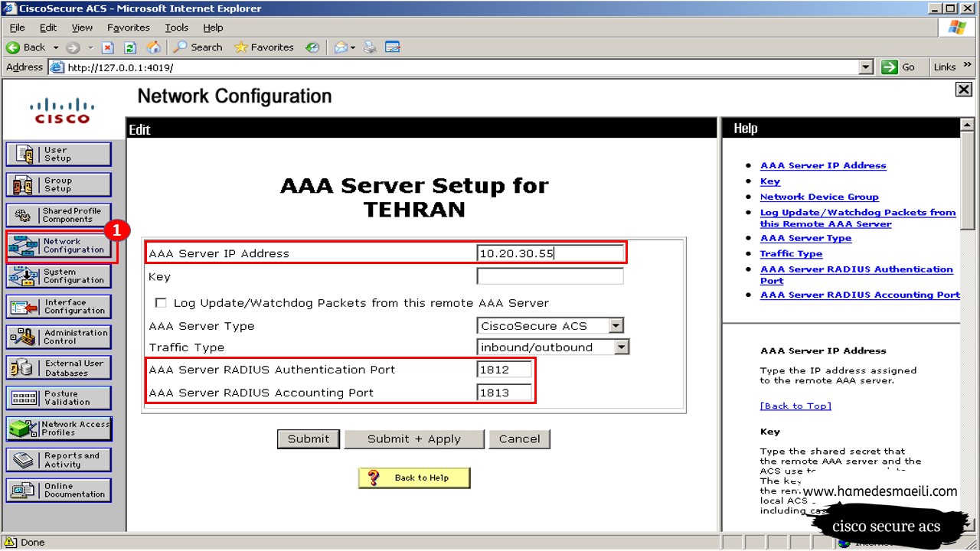Viewport: 980px width, 551px height.
Task: Open Group Setup in the sidebar
Action: (x=58, y=184)
